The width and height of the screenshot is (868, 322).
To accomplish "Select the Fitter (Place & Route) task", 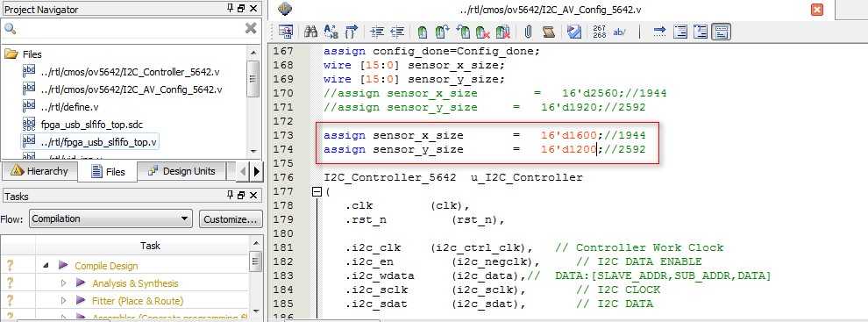I will pyautogui.click(x=138, y=301).
